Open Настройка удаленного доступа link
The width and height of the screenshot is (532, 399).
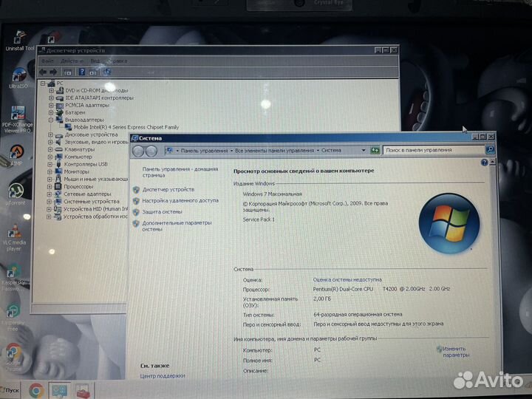pos(180,201)
